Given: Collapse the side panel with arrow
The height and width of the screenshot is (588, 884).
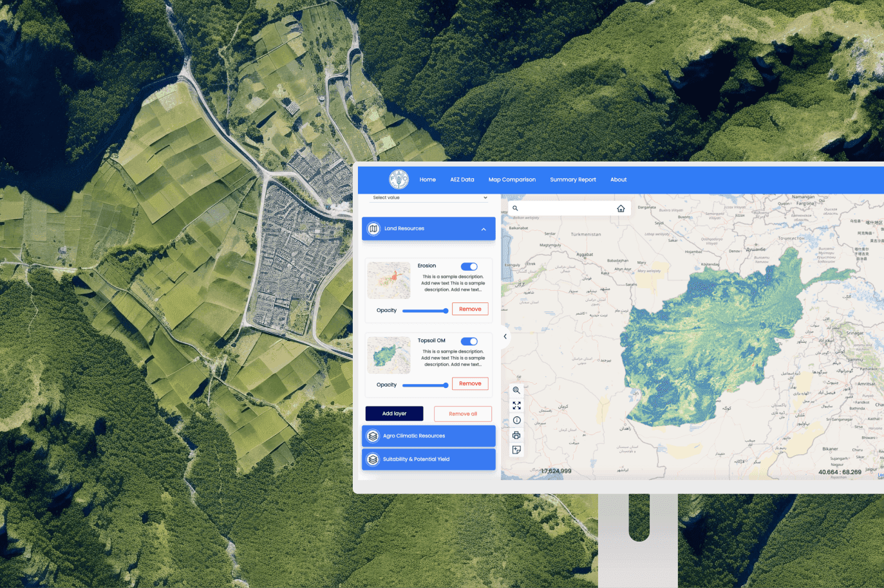Looking at the screenshot, I should (x=505, y=336).
